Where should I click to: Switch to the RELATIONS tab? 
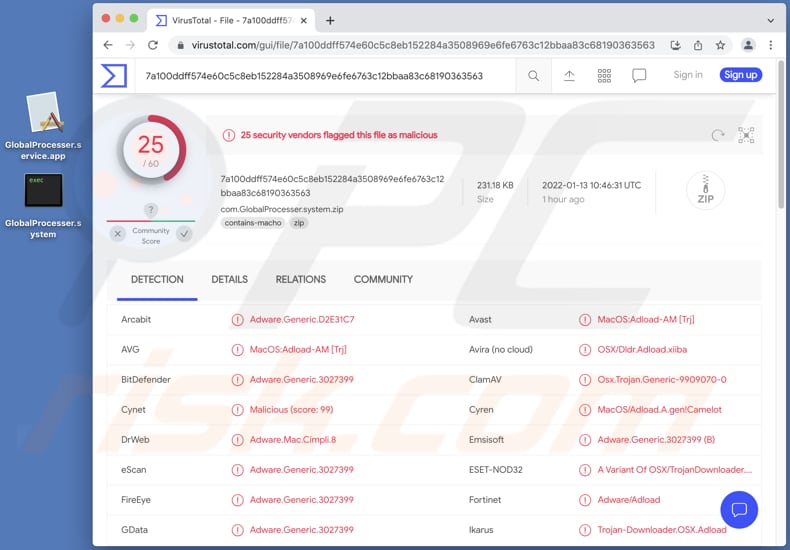(300, 280)
